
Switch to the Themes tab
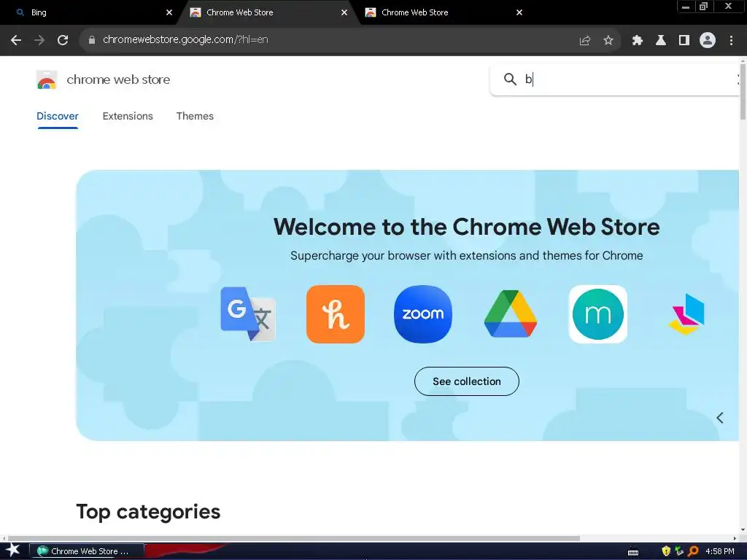(x=195, y=116)
